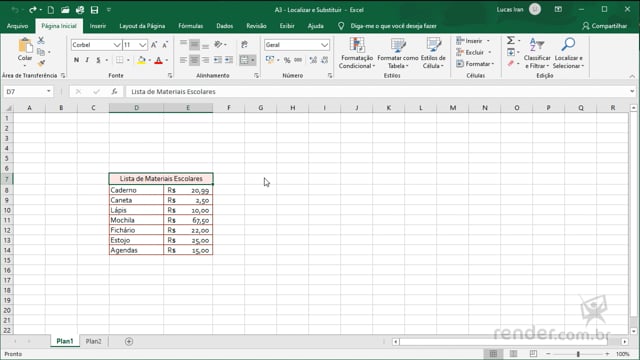The height and width of the screenshot is (360, 640).
Task: Select the Mochila cell
Action: click(136, 220)
